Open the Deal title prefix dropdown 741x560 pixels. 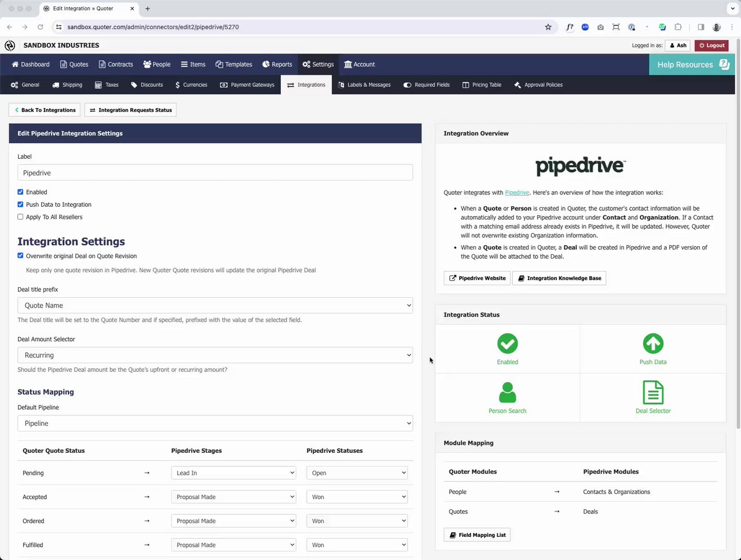215,305
